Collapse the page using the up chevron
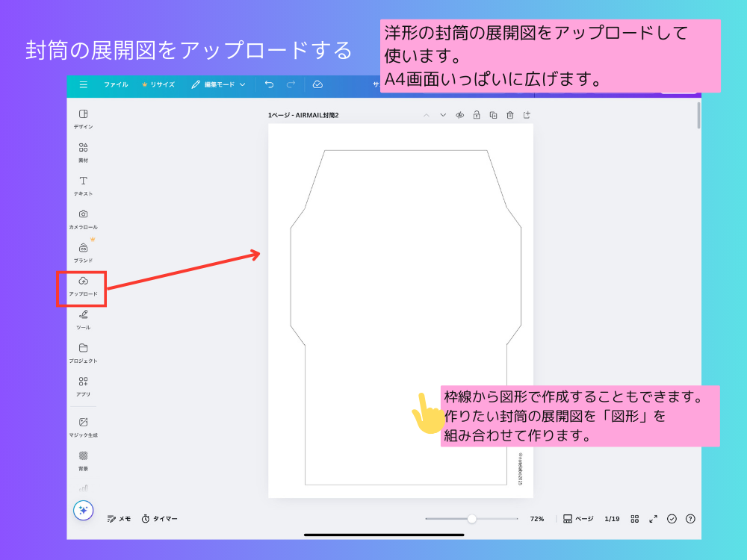This screenshot has height=560, width=747. click(x=426, y=115)
